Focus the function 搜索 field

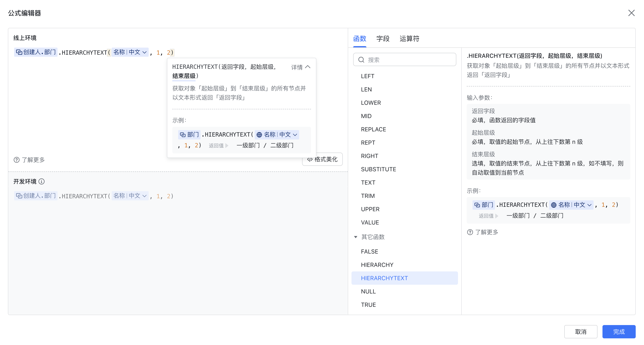coord(404,59)
